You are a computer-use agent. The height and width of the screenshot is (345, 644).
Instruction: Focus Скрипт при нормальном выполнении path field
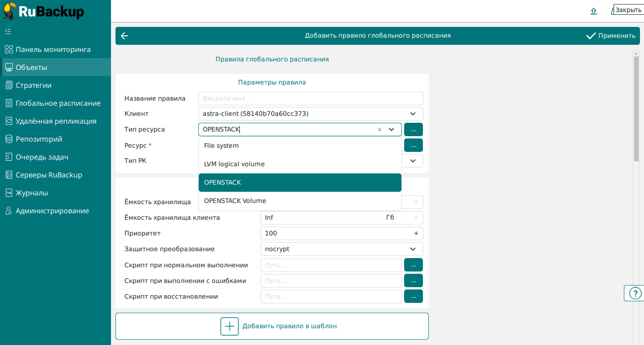[x=331, y=265]
